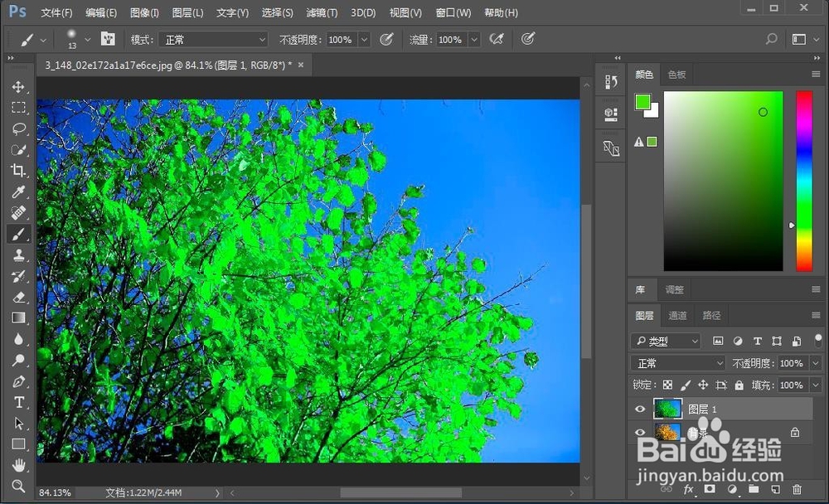This screenshot has height=504, width=829.
Task: Click the color picker saturation field
Action: 723,181
